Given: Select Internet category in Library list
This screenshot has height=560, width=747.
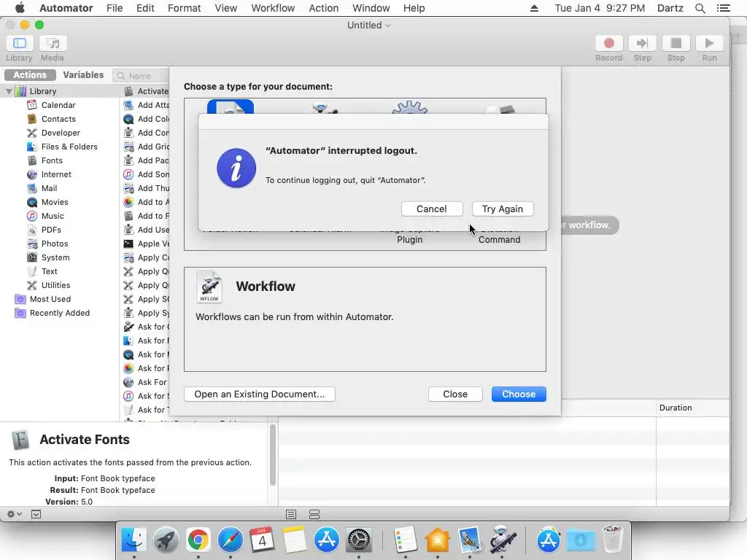Looking at the screenshot, I should [56, 174].
